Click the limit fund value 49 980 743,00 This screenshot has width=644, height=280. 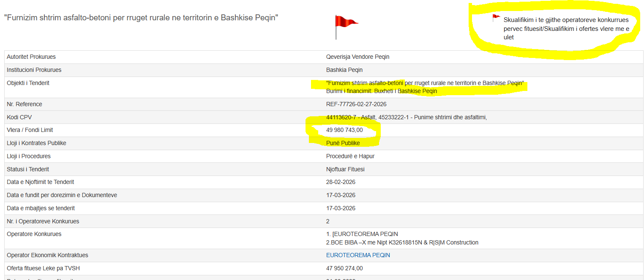coord(344,130)
